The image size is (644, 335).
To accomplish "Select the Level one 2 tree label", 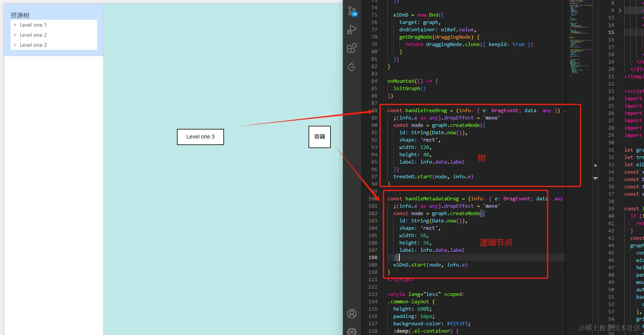I will (x=33, y=35).
